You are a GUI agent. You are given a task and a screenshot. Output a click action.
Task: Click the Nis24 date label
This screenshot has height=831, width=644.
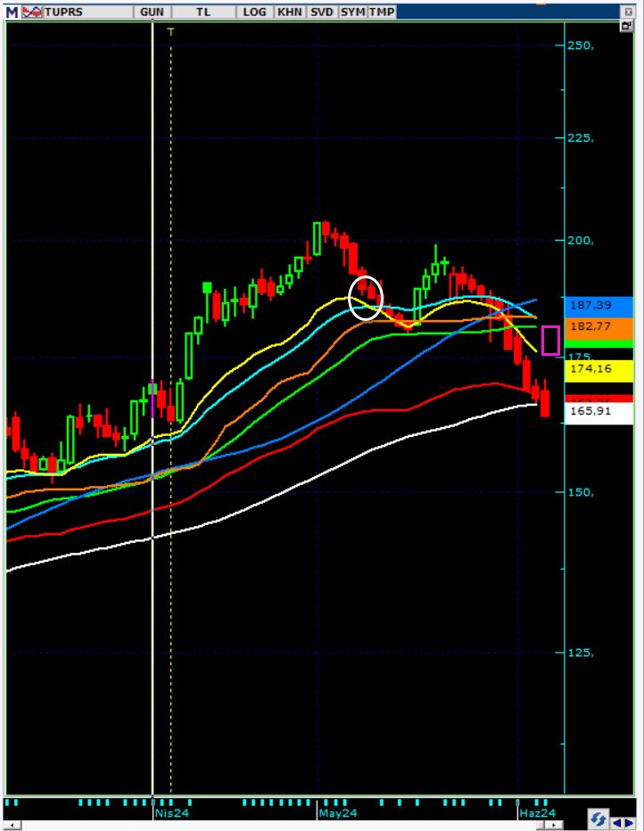pos(172,813)
